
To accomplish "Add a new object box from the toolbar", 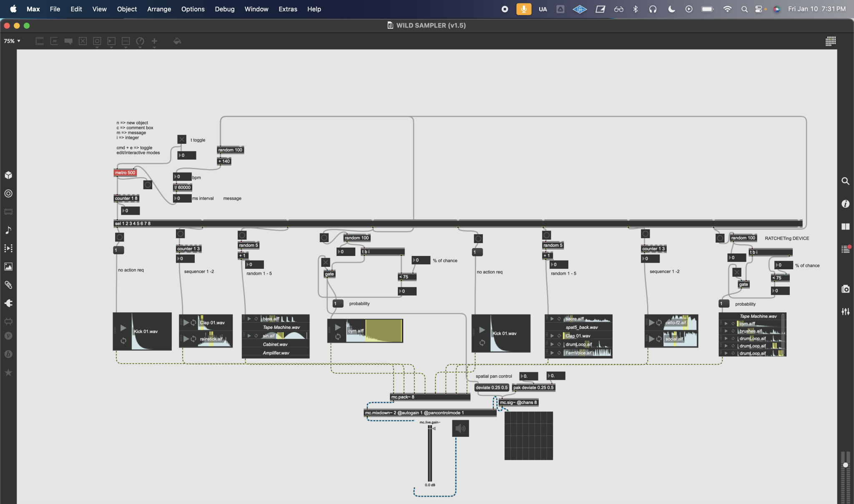I will coord(40,41).
